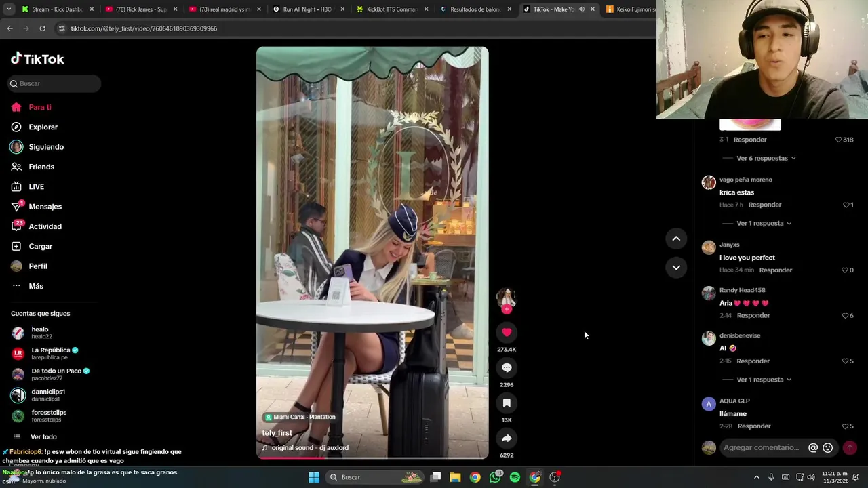Reply to denisbenevise's comment
Viewport: 868px width, 488px height.
753,361
